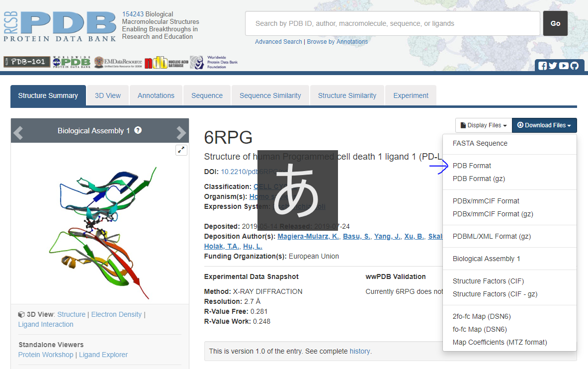Viewport: 588px width, 369px height.
Task: Open the Browse by Annotations link
Action: point(337,42)
